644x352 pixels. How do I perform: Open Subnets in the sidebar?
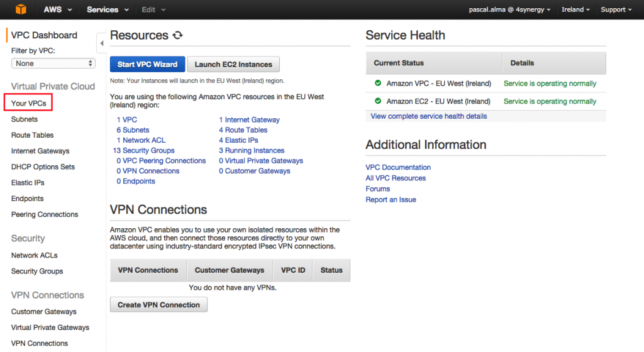point(25,119)
